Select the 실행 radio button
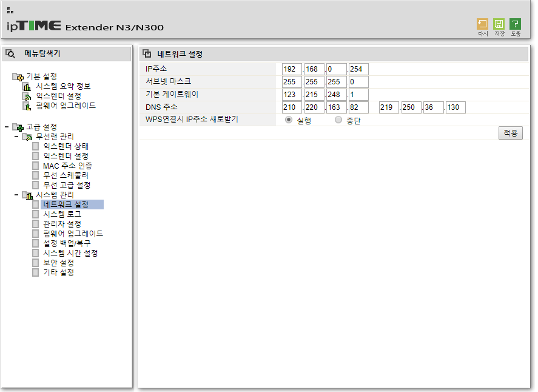Viewport: 538px width, 392px height. (289, 120)
